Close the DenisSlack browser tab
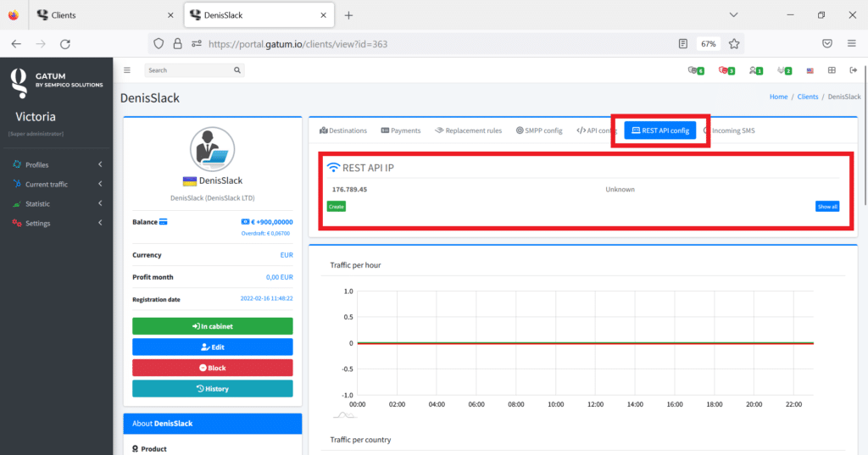Viewport: 868px width, 455px height. coord(323,15)
